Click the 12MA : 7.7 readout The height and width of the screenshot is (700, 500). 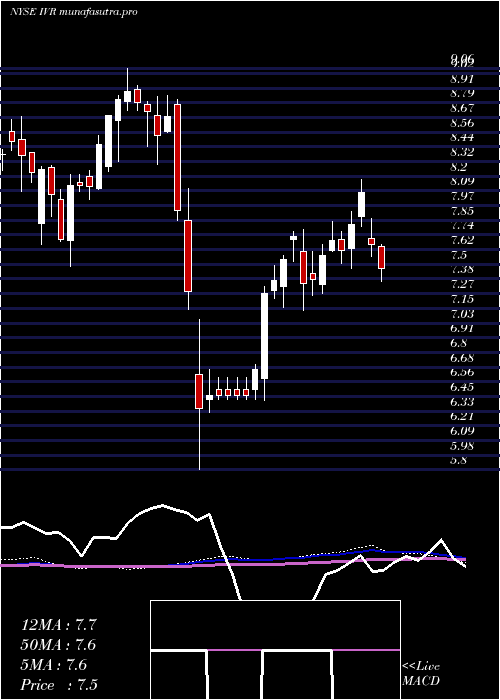click(x=58, y=625)
